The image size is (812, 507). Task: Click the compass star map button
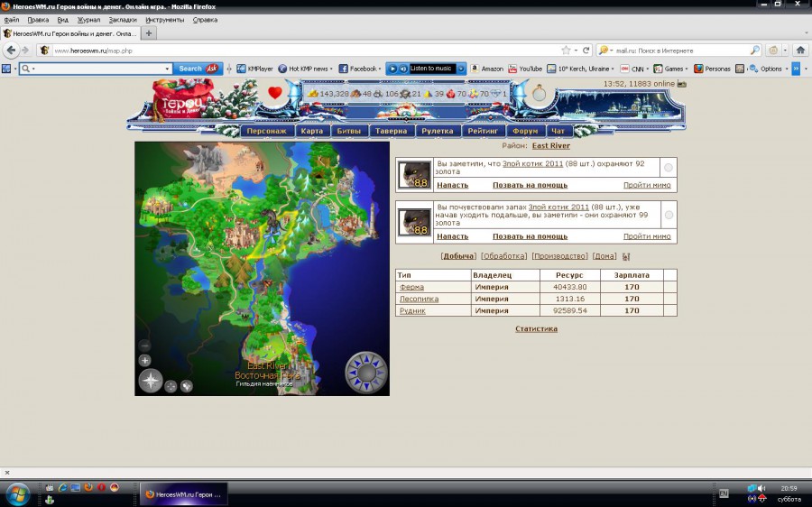coord(151,382)
